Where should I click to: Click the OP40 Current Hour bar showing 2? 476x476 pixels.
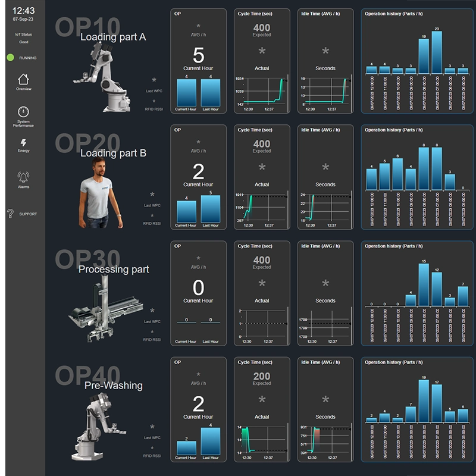[x=186, y=447]
